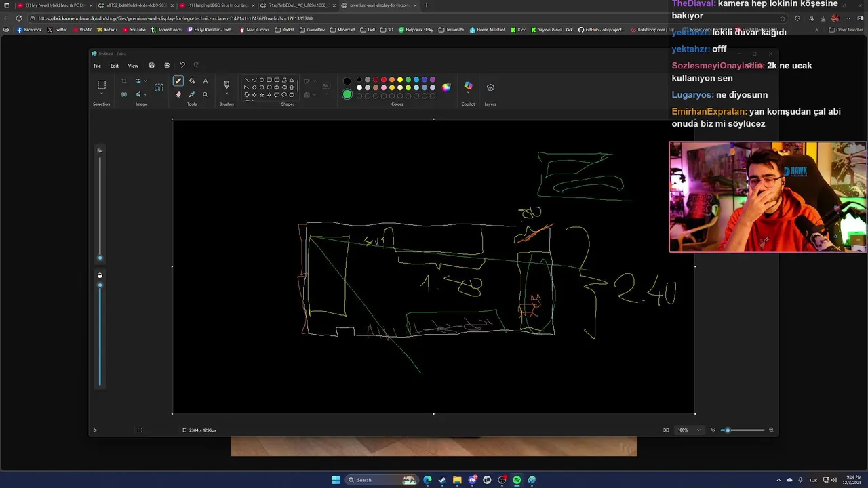The width and height of the screenshot is (868, 488).
Task: Adjust the brush opacity vertical slider
Action: (100, 335)
